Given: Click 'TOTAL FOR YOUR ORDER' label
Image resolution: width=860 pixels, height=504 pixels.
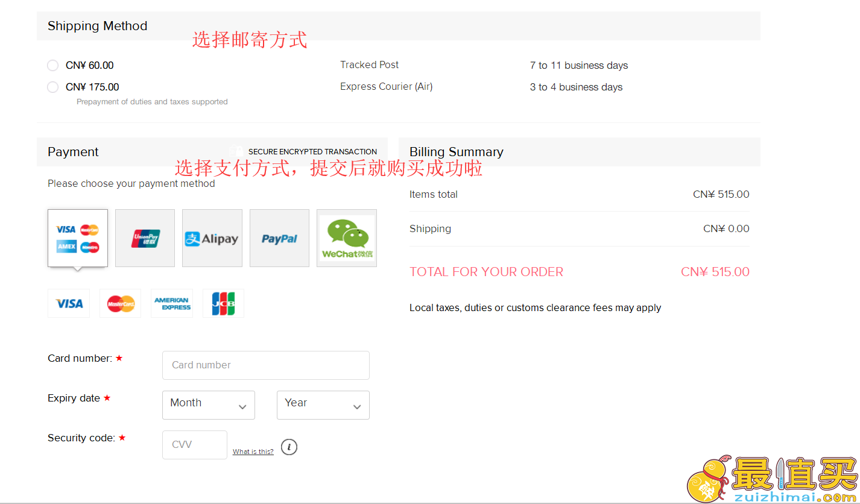Looking at the screenshot, I should click(x=487, y=272).
